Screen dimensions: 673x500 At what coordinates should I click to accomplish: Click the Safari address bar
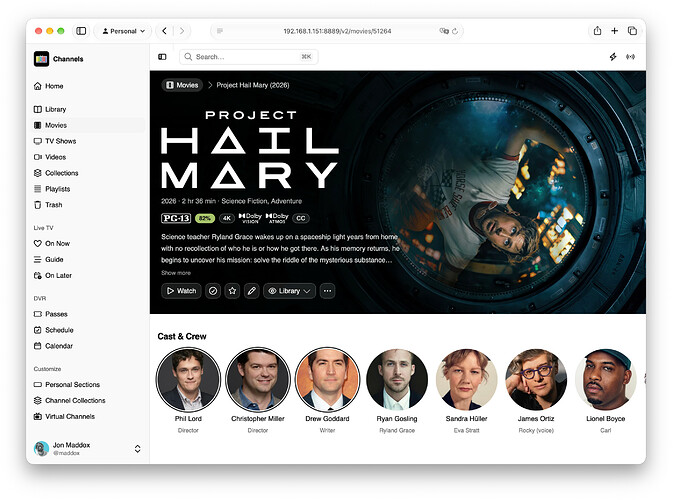coord(337,31)
